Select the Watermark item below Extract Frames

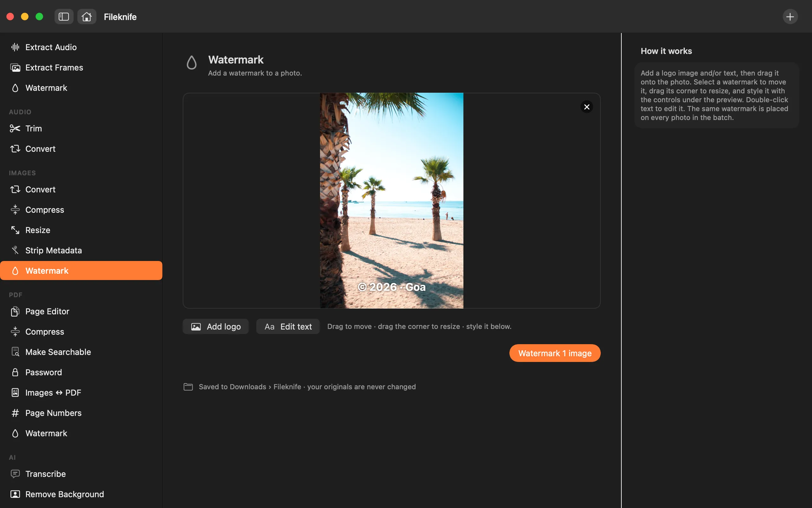(x=81, y=88)
